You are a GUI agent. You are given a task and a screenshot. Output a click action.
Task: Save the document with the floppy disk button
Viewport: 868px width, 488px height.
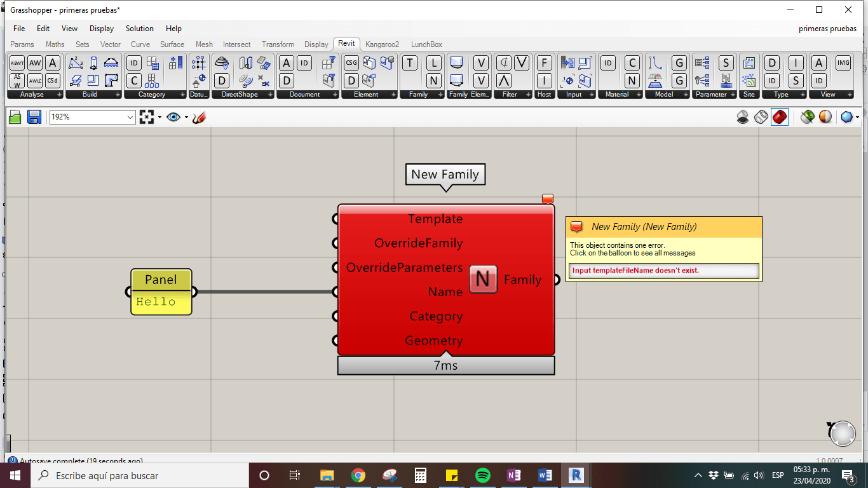[x=34, y=117]
